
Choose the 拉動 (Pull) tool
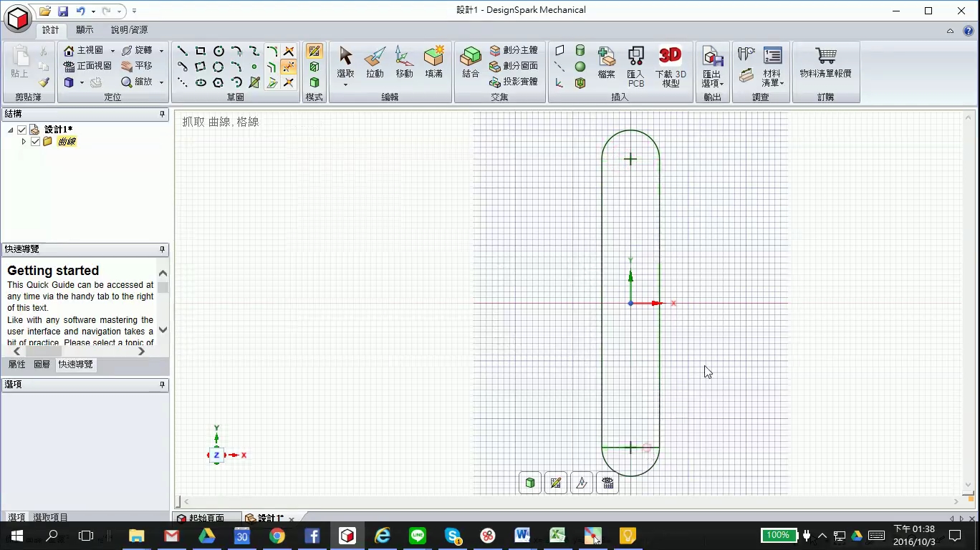[375, 62]
